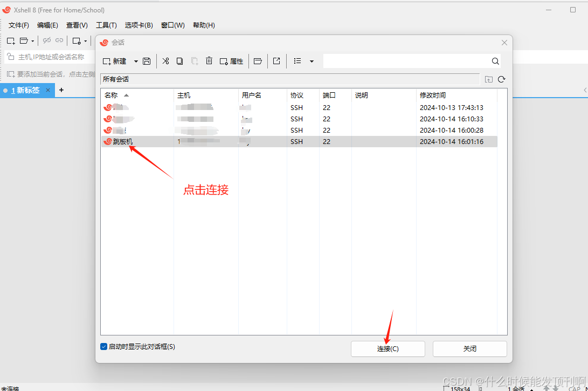Sort by 修改时间 column header
Image resolution: width=588 pixels, height=391 pixels.
point(456,95)
